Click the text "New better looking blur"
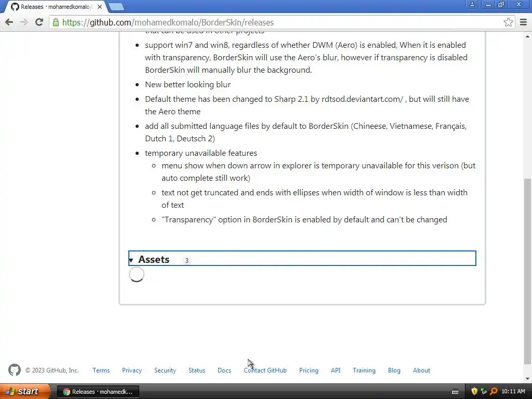The image size is (532, 399). (188, 85)
